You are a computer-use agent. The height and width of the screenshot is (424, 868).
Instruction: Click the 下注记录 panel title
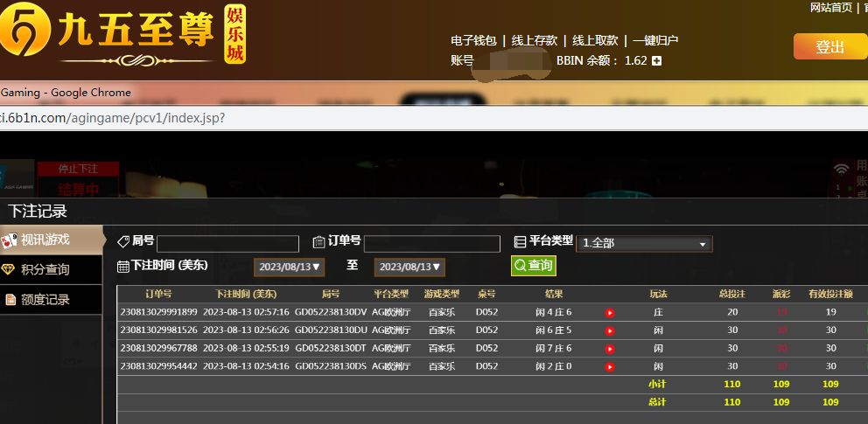point(38,212)
